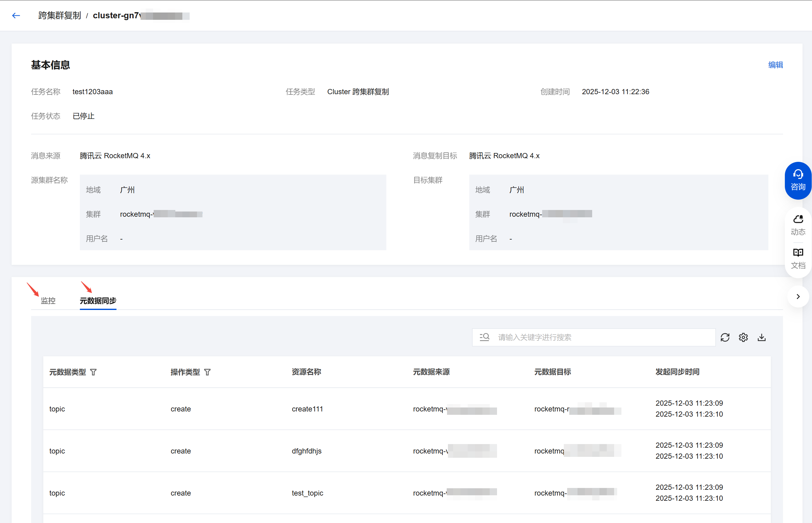Expand the right side chevron panel
The height and width of the screenshot is (523, 812).
pyautogui.click(x=798, y=297)
